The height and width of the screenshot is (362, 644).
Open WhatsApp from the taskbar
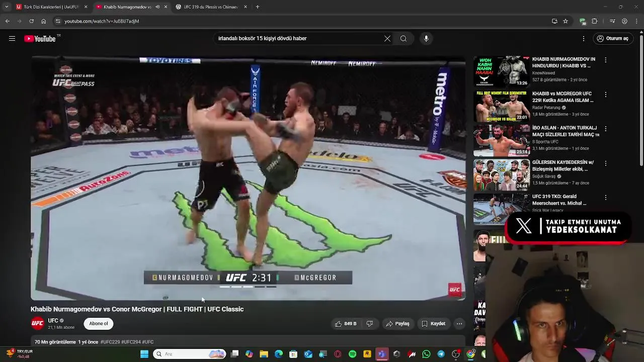click(x=426, y=354)
